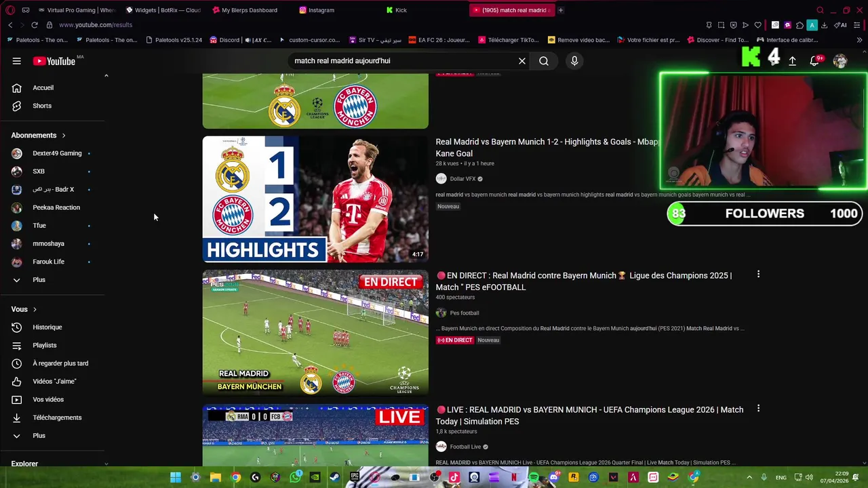Clear the search box with the X
Viewport: 868px width, 488px height.
click(x=522, y=61)
